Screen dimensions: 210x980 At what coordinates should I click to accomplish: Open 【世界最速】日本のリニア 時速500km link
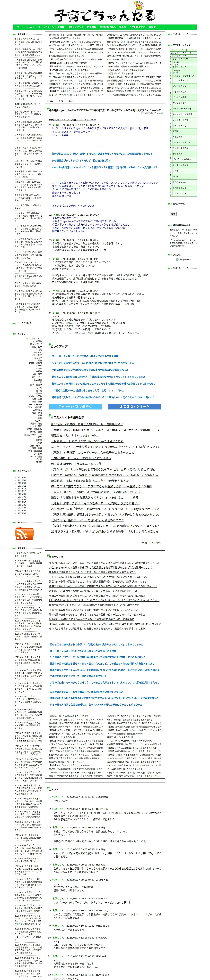[x=87, y=441]
